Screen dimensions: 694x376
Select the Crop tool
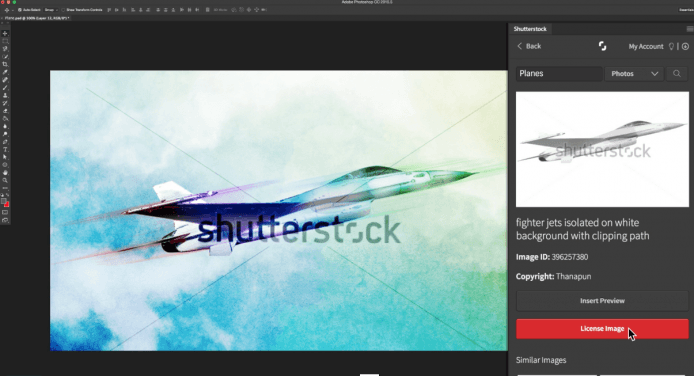[5, 64]
